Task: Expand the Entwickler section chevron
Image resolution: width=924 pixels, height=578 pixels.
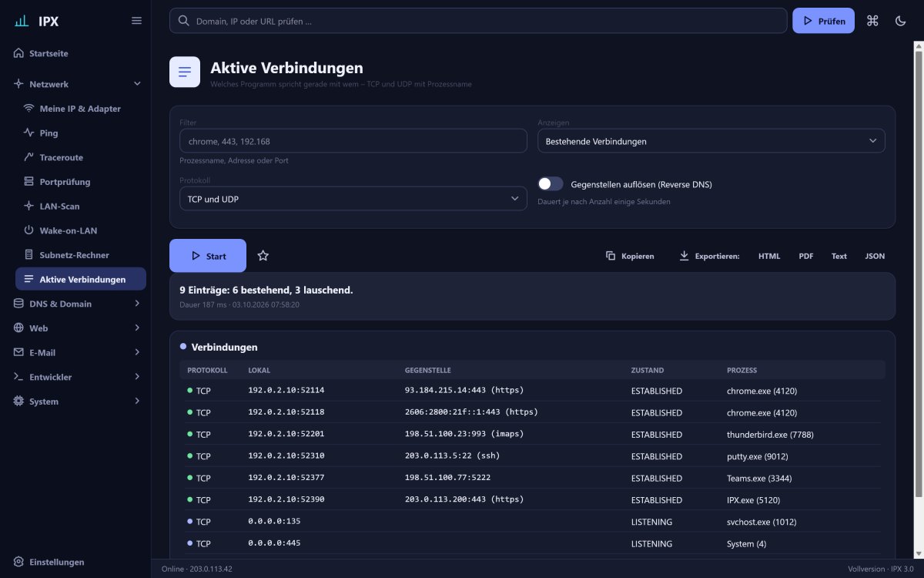Action: pos(137,377)
